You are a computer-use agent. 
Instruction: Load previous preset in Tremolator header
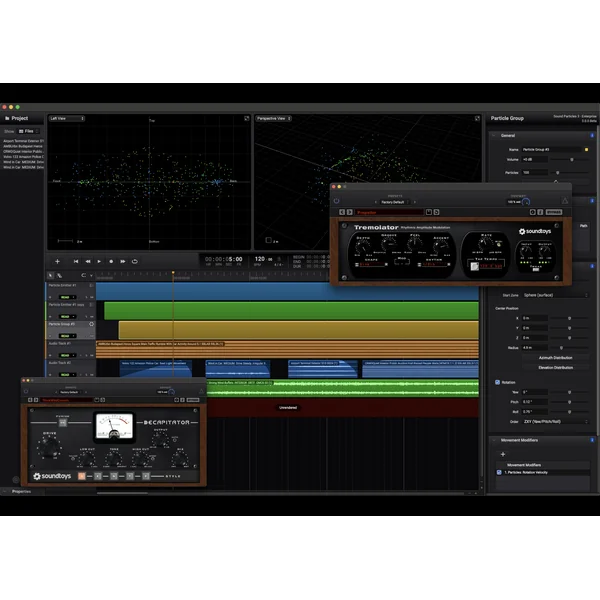(x=376, y=202)
